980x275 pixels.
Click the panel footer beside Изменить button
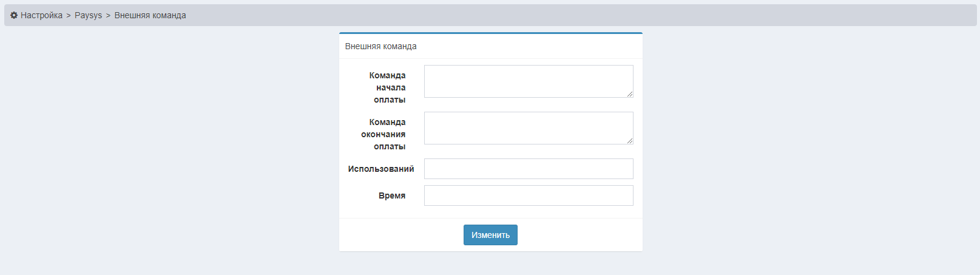point(576,235)
